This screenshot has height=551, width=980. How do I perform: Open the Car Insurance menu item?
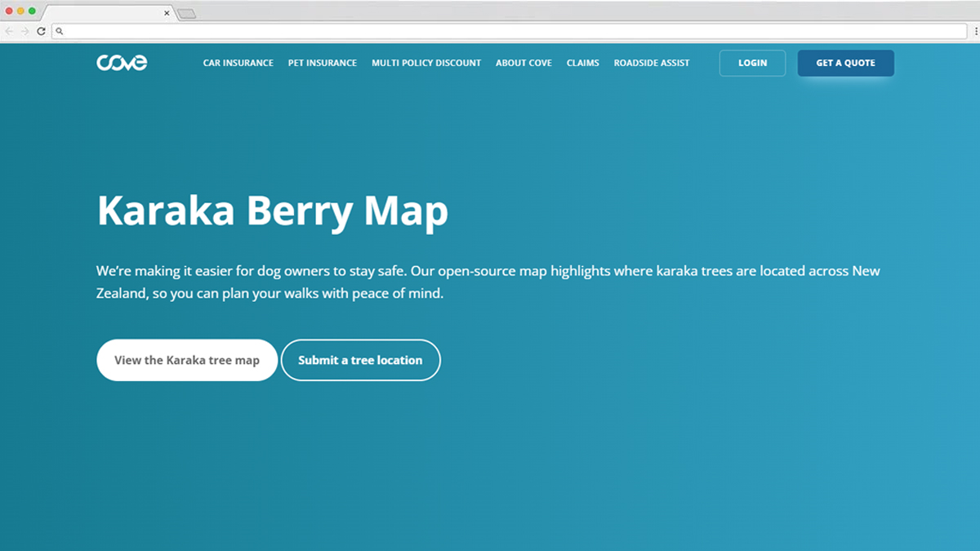click(x=238, y=63)
